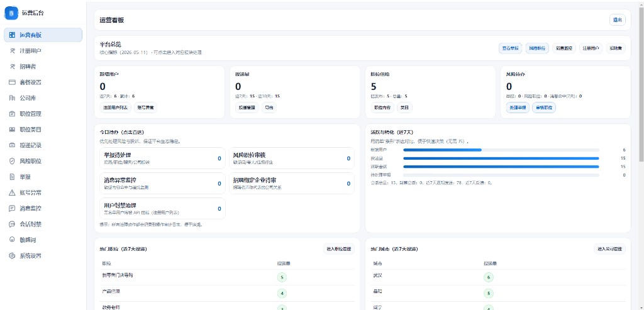Open the 消息异常监控 todo card

point(162,184)
